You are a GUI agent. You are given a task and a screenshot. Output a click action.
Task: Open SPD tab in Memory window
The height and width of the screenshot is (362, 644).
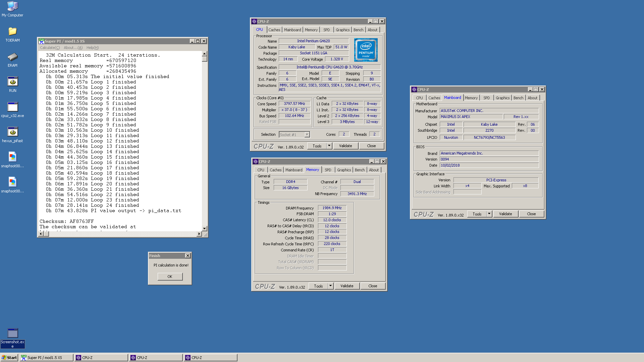pos(328,170)
